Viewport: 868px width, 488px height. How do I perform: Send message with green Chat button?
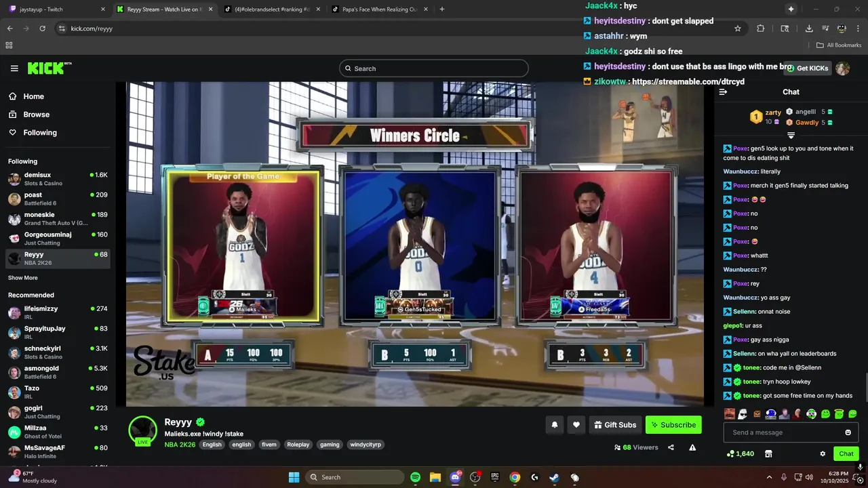(846, 453)
